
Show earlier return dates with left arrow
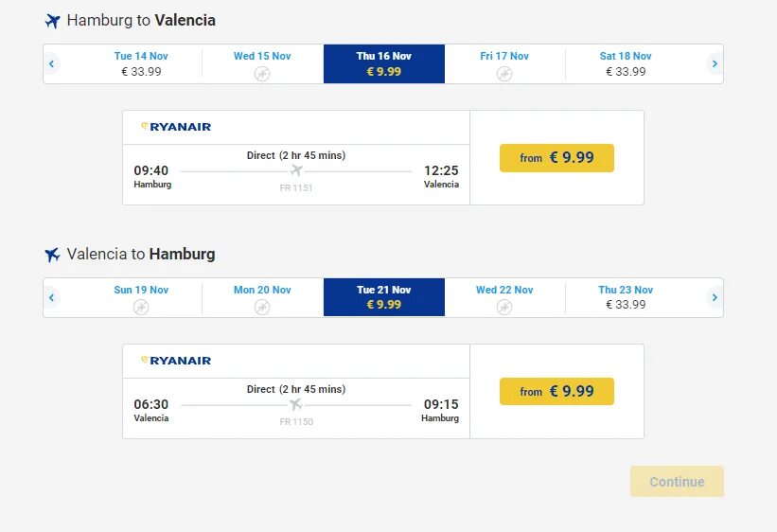[52, 298]
